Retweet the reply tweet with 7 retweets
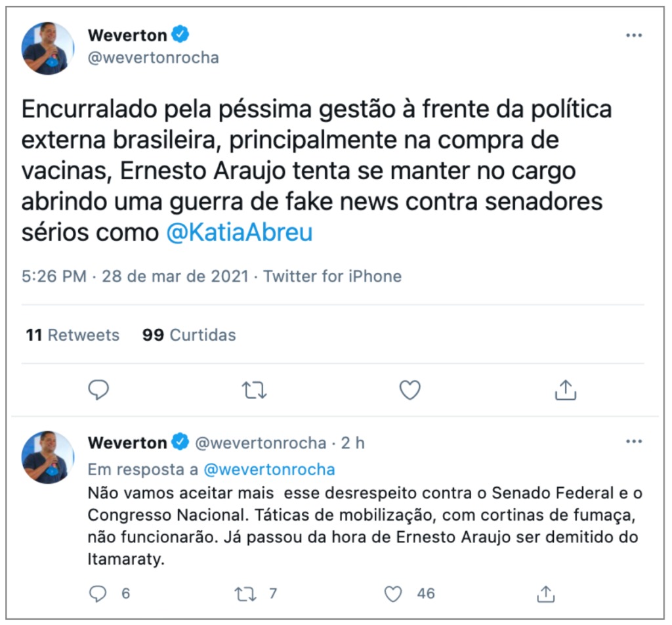Viewport: 672px width, 625px height. point(247,594)
